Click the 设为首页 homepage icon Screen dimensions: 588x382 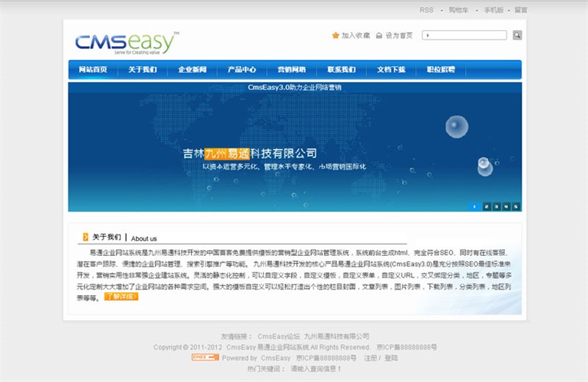[x=379, y=35]
